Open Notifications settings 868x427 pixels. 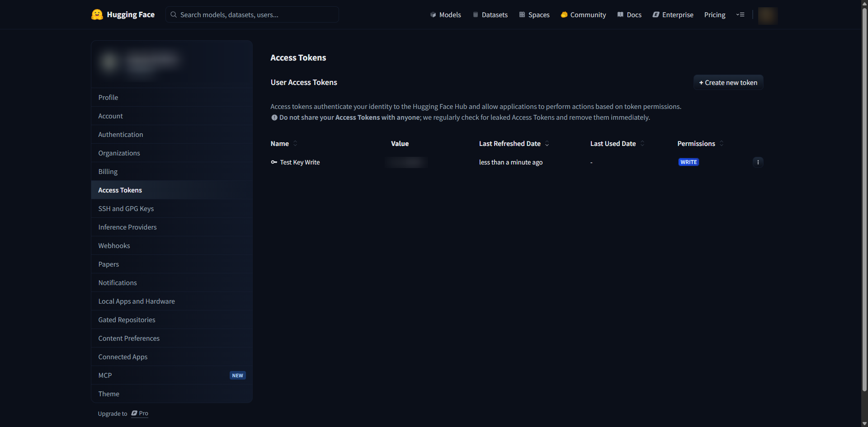172,282
